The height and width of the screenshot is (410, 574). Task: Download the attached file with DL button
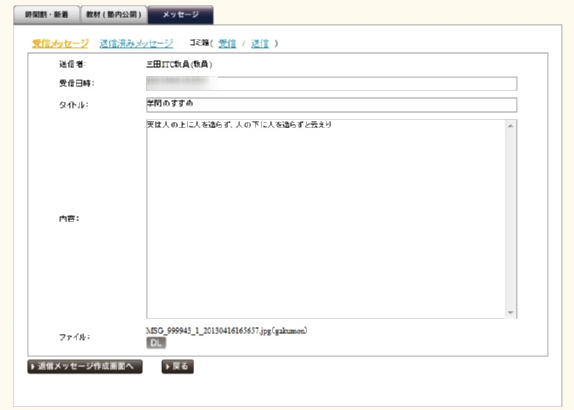click(x=156, y=343)
